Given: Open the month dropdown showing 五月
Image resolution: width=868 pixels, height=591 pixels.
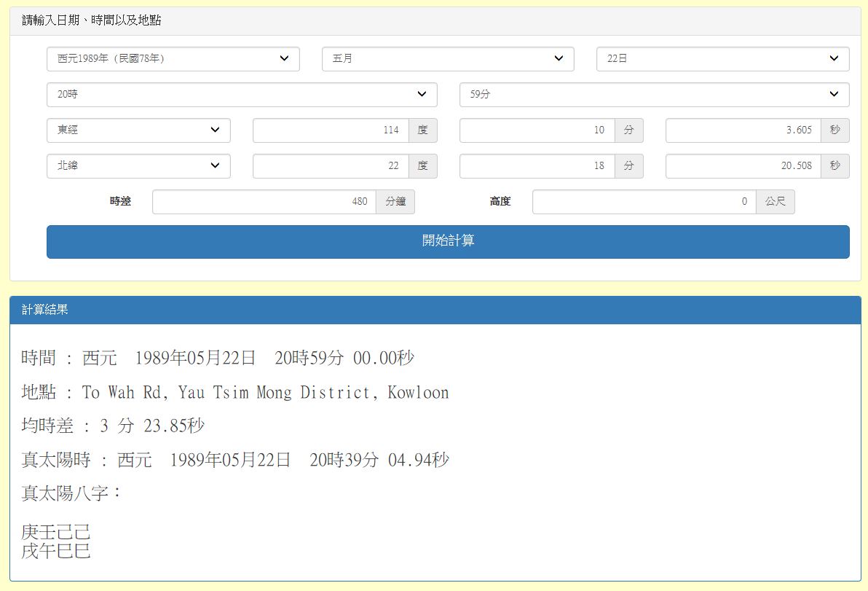Looking at the screenshot, I should click(447, 59).
